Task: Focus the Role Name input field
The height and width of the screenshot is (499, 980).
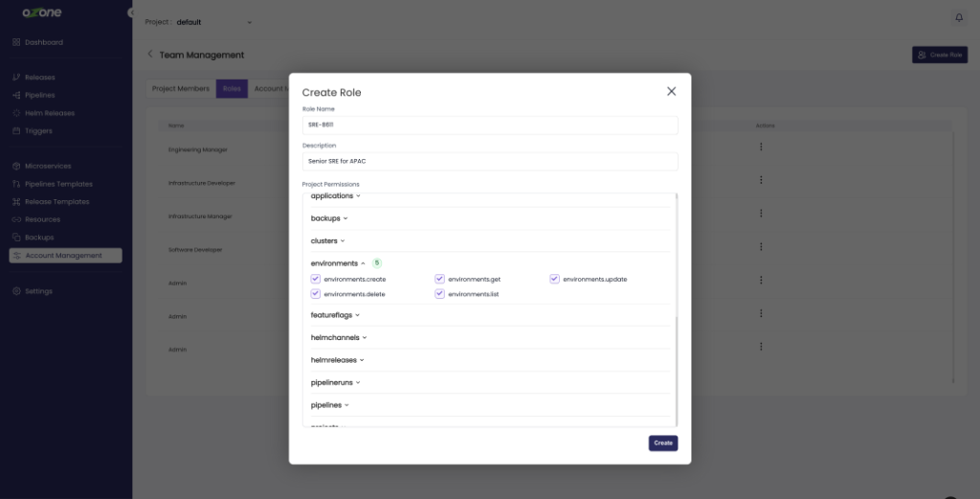Action: tap(490, 125)
